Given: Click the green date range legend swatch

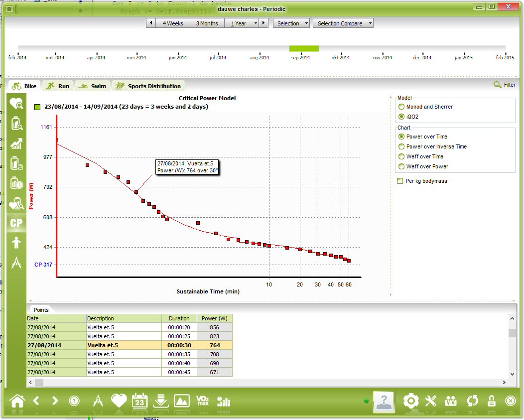Looking at the screenshot, I should pyautogui.click(x=37, y=107).
